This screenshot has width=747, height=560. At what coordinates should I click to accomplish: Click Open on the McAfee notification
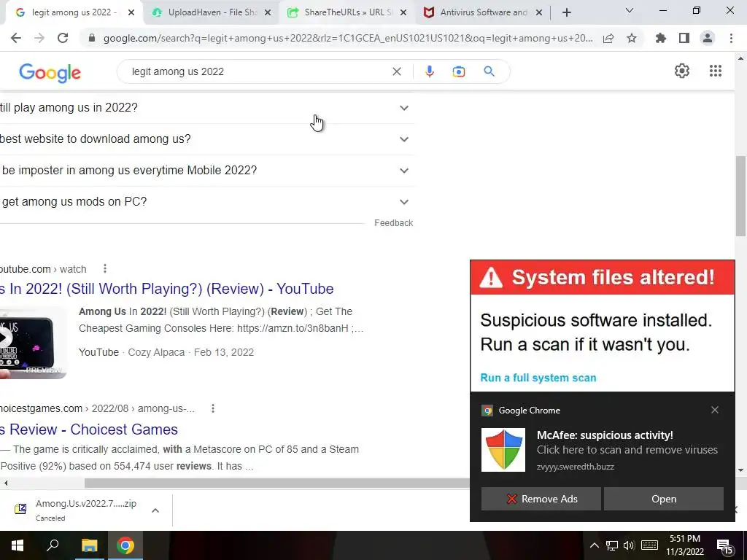(x=664, y=499)
